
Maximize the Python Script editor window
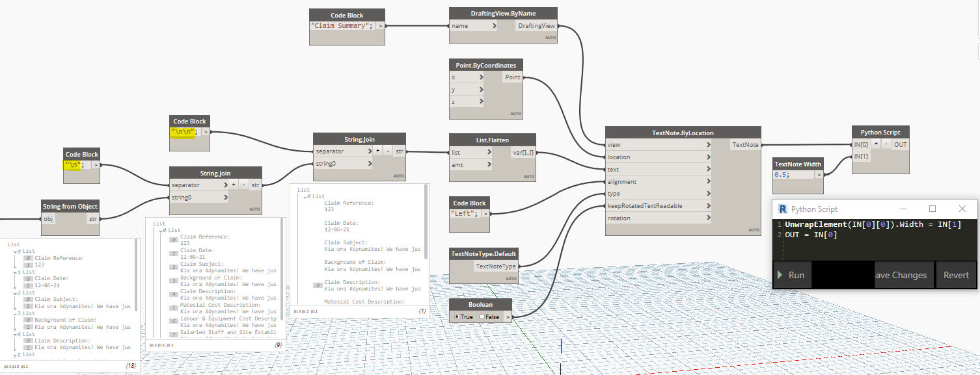click(x=932, y=209)
